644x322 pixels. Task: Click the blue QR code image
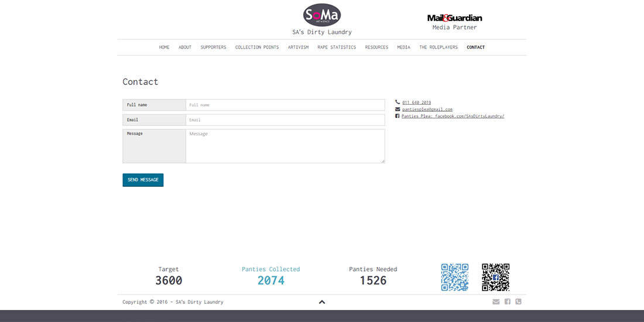[x=454, y=278]
